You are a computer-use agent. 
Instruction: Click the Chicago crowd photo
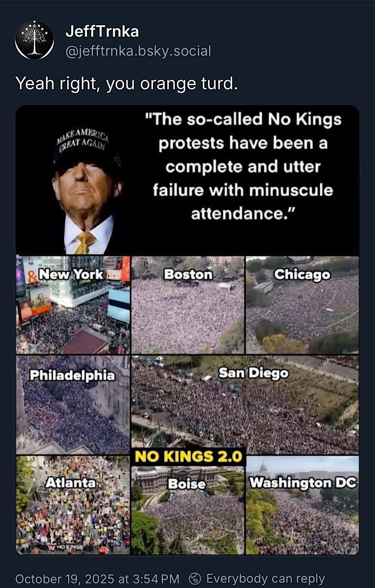point(302,305)
